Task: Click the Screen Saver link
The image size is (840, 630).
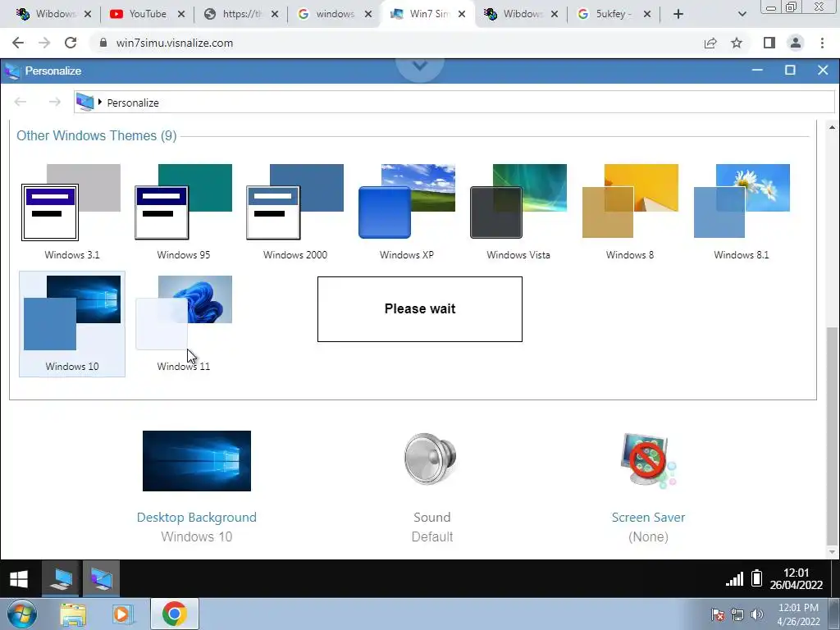Action: click(648, 518)
